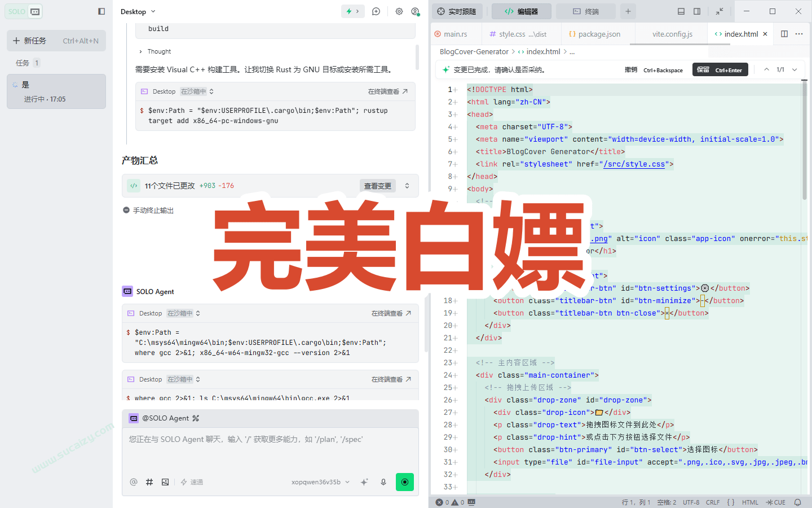Viewport: 812px width, 508px height.
Task: Click the ports icon in status bar
Action: pos(472,502)
